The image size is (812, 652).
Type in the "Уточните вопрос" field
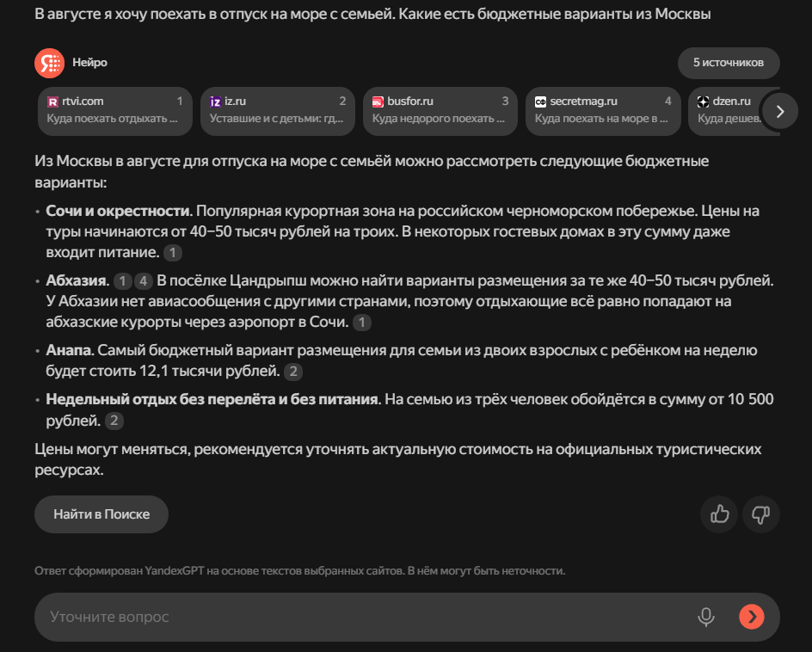361,617
